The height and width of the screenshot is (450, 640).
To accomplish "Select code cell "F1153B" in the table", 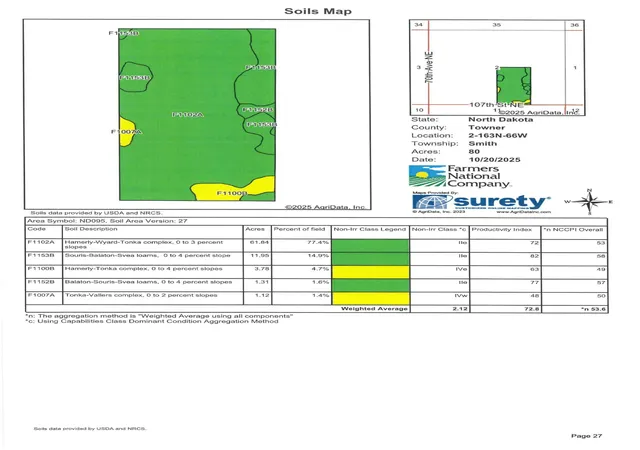I will point(41,255).
